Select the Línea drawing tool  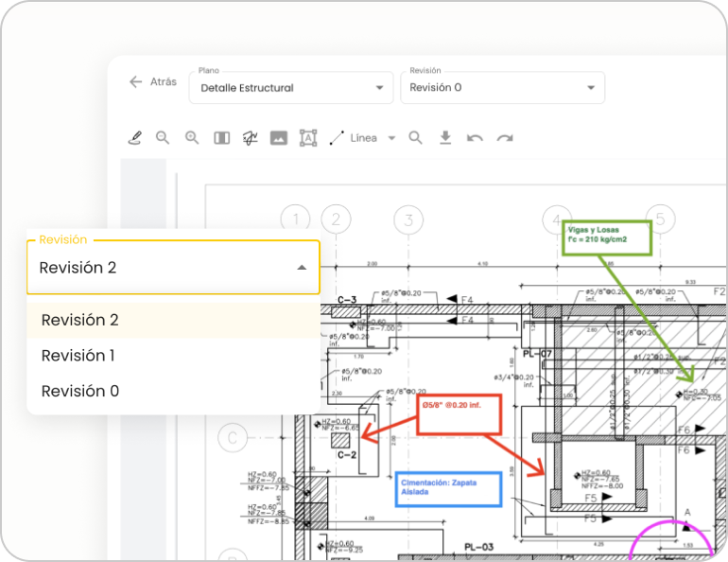(354, 138)
